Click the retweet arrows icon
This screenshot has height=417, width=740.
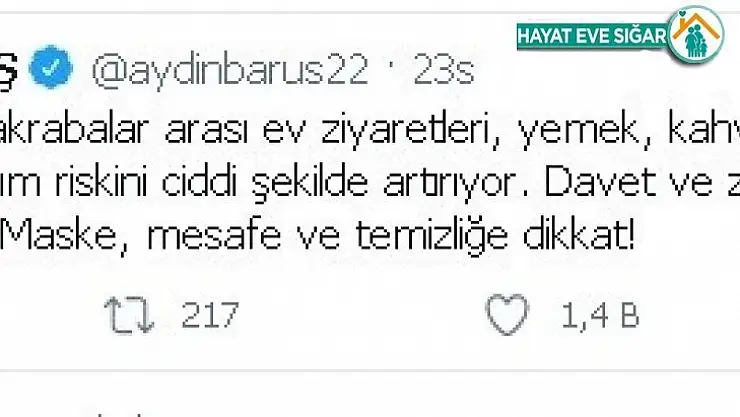(129, 315)
